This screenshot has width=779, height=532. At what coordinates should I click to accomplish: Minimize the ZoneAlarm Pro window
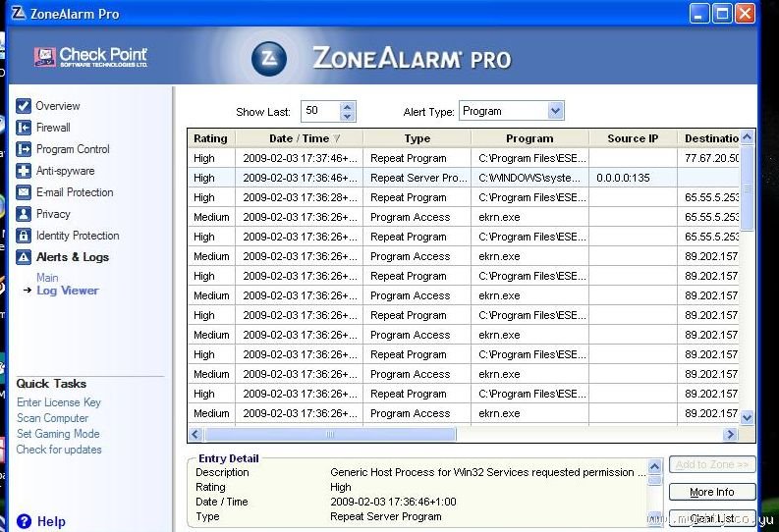[x=699, y=14]
